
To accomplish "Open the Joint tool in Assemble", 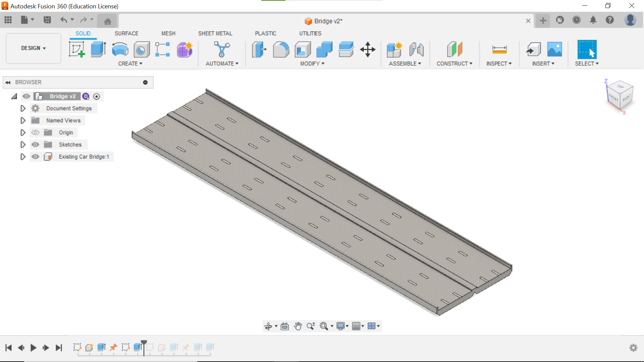I will click(416, 50).
